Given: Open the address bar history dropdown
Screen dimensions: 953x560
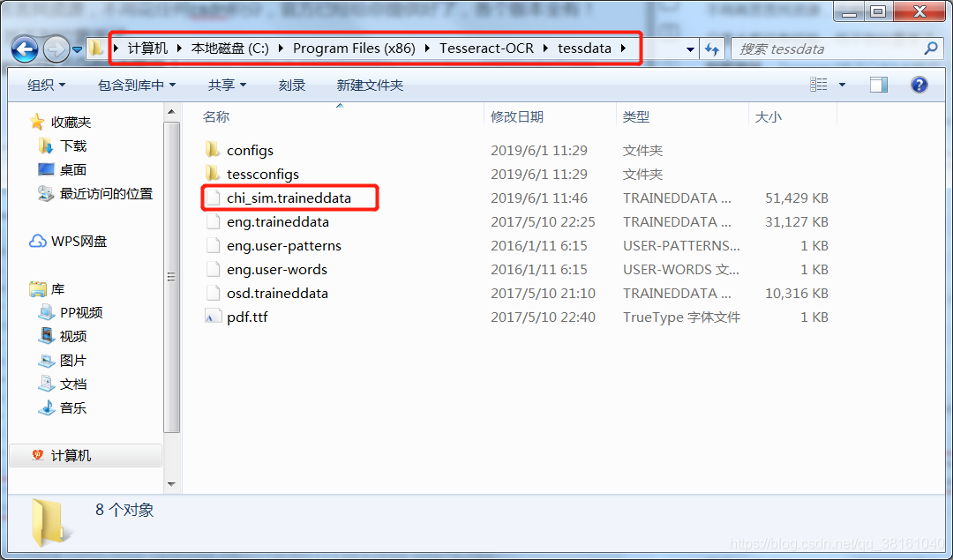Looking at the screenshot, I should point(690,49).
